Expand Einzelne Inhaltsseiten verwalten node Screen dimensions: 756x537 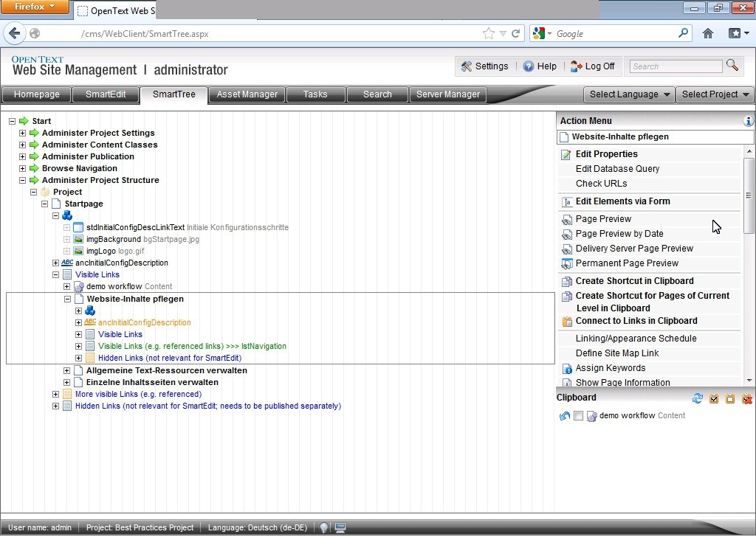click(x=67, y=382)
